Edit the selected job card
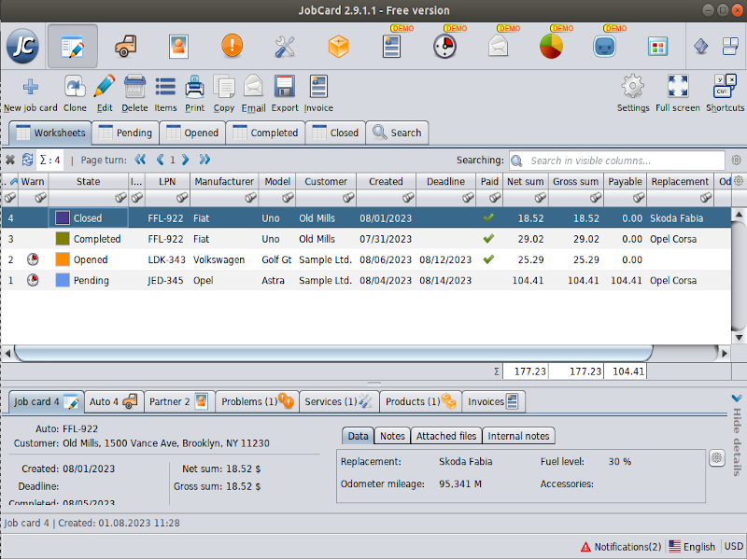747x560 pixels. click(x=105, y=94)
